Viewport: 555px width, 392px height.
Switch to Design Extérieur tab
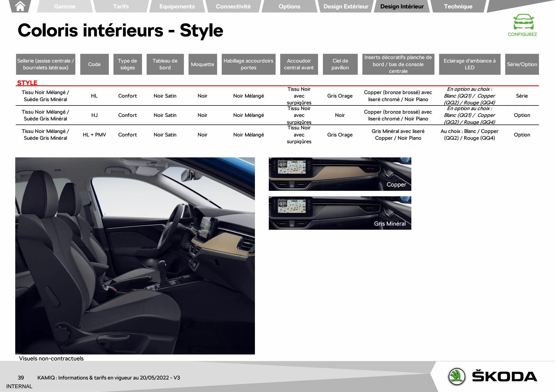[x=346, y=6]
